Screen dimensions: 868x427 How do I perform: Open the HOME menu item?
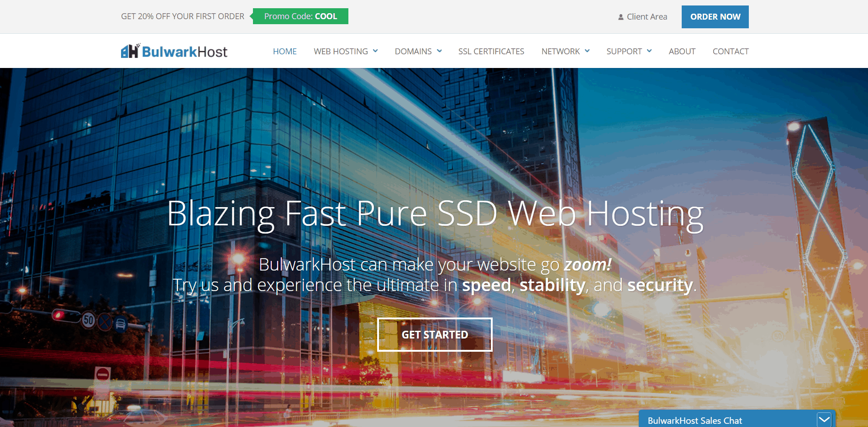(285, 52)
